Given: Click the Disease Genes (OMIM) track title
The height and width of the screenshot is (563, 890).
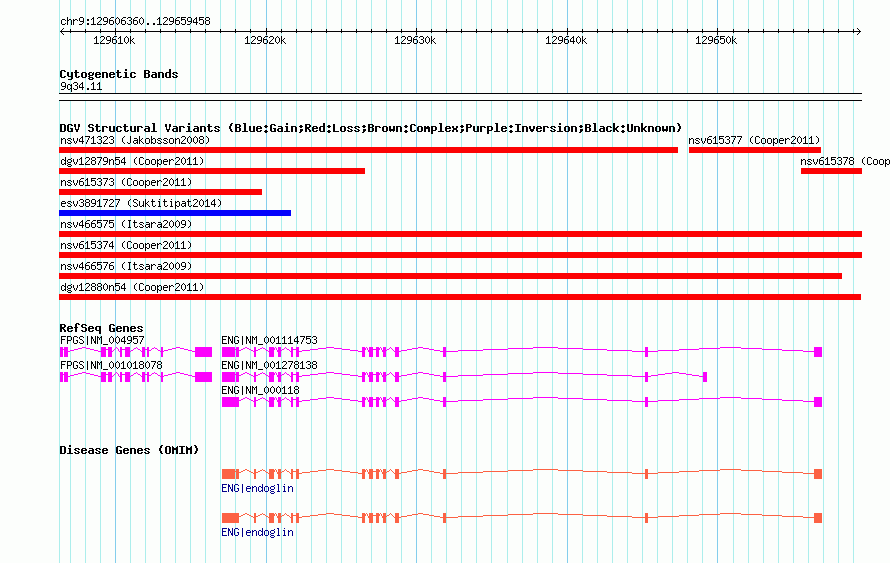Looking at the screenshot, I should click(129, 450).
